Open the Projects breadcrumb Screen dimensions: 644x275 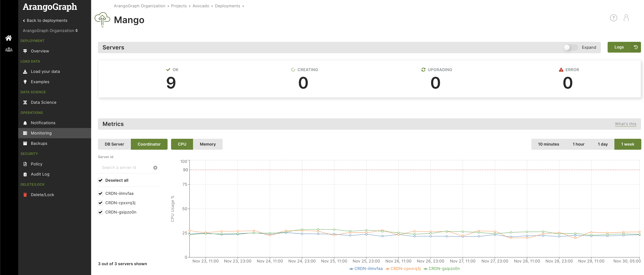pyautogui.click(x=179, y=6)
